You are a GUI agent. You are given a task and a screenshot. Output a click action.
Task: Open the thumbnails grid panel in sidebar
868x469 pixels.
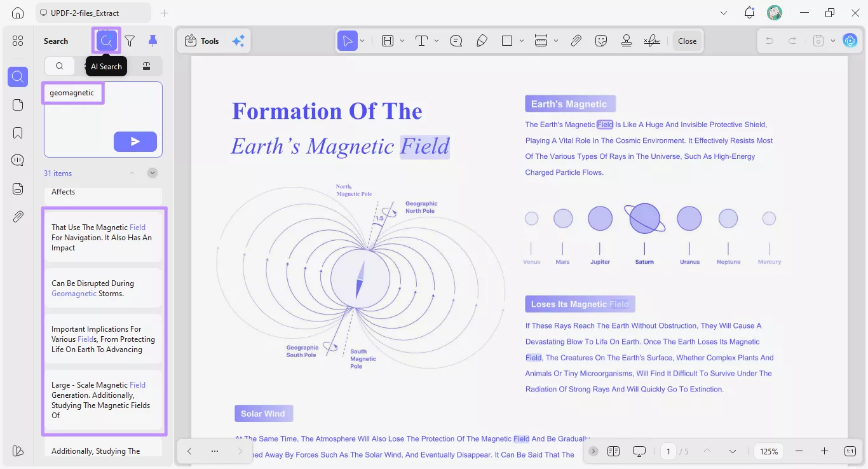pyautogui.click(x=18, y=41)
